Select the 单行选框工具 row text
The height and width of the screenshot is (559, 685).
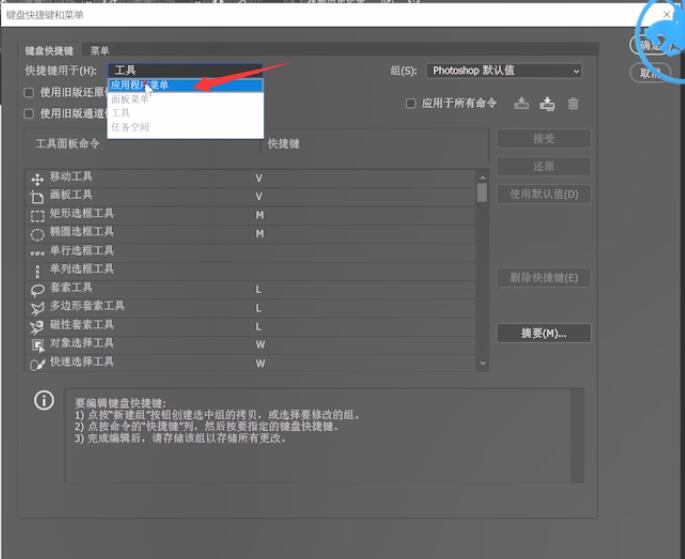click(82, 251)
